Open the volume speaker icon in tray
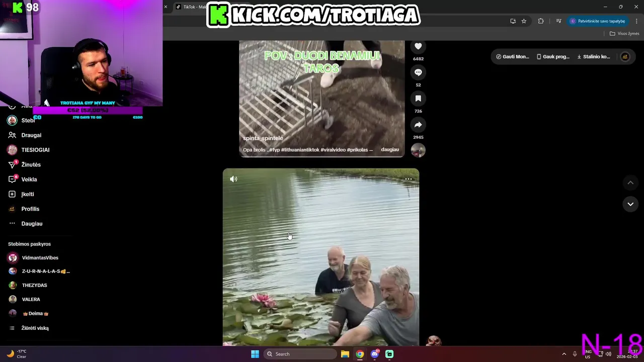The height and width of the screenshot is (362, 644). (608, 354)
